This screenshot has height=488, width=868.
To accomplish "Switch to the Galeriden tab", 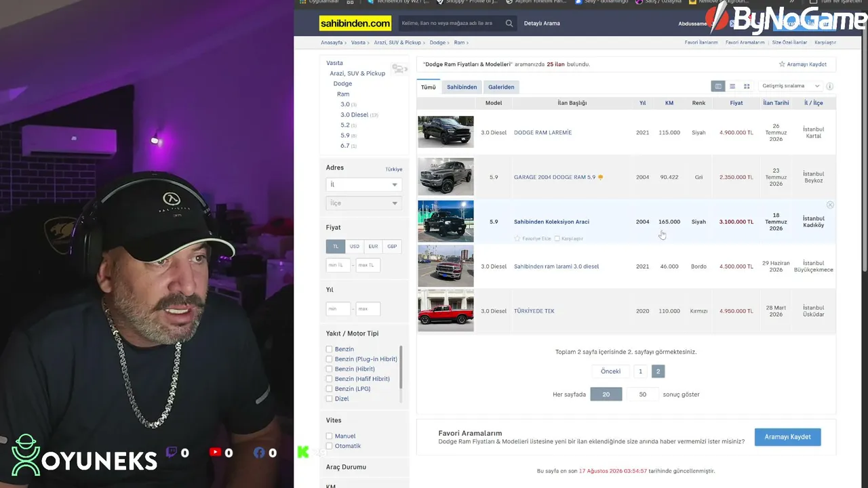I will click(x=501, y=87).
